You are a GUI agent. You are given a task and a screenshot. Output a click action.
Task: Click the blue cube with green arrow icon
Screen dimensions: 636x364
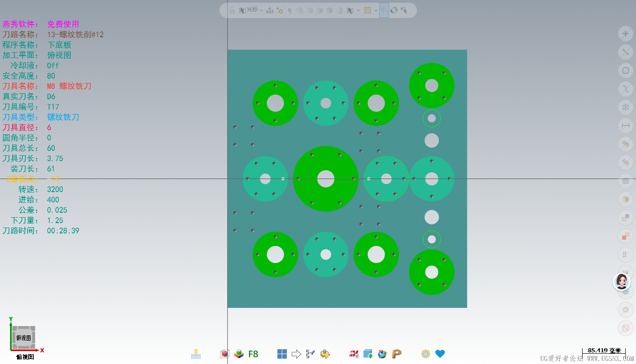point(368,354)
